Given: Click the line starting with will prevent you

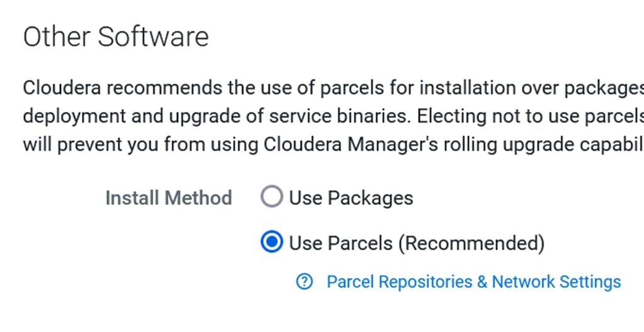Looking at the screenshot, I should [333, 145].
